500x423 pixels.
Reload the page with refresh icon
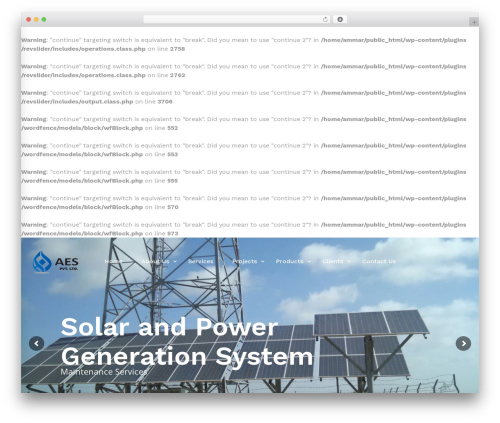pos(325,20)
